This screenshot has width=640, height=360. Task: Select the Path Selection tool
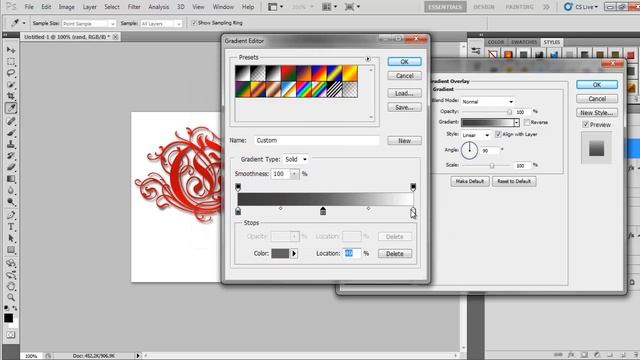(x=11, y=238)
